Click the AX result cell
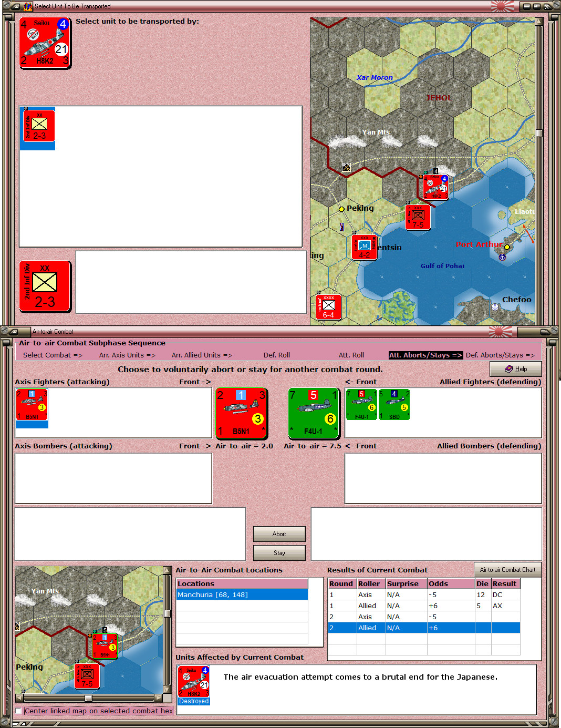Image resolution: width=561 pixels, height=728 pixels. pyautogui.click(x=505, y=606)
